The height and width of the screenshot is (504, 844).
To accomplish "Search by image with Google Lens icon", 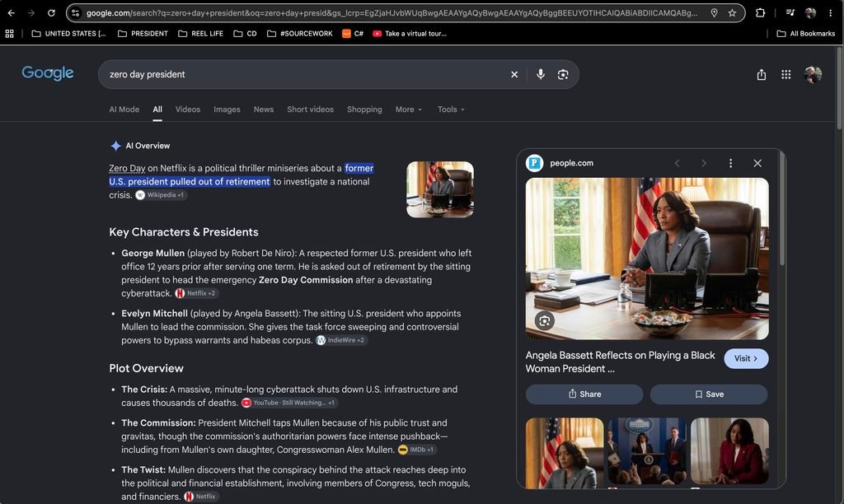I will [562, 74].
